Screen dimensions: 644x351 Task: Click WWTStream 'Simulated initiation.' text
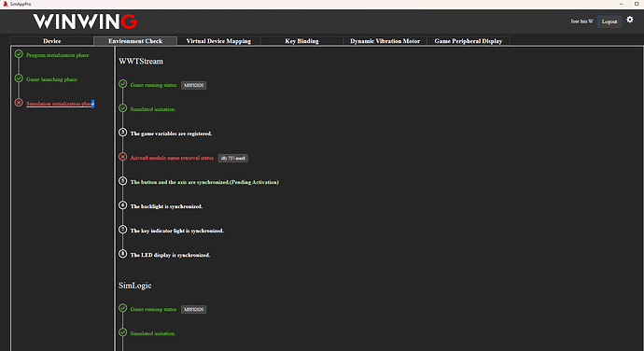[x=153, y=109]
